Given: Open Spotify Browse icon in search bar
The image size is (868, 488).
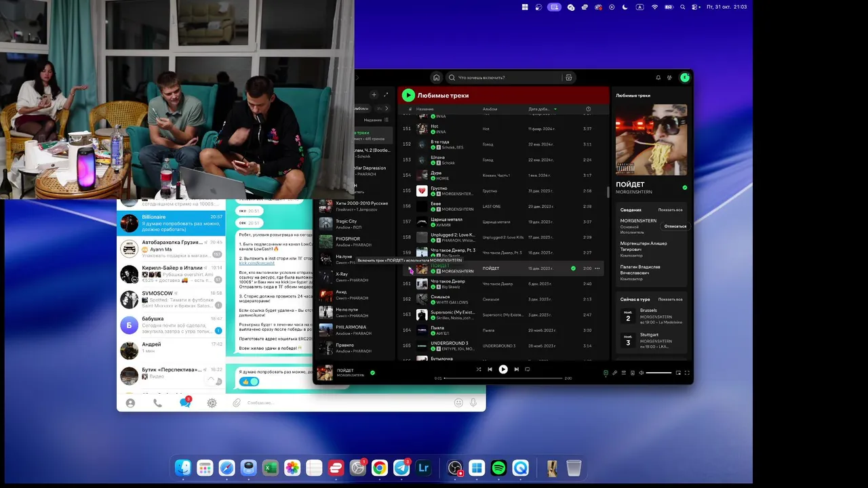Looking at the screenshot, I should (569, 77).
